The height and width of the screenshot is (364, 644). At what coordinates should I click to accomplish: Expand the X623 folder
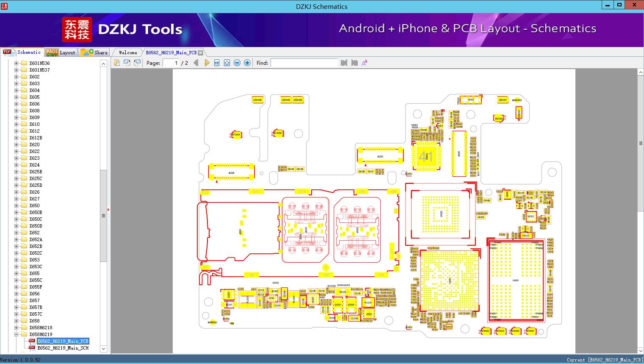[x=16, y=158]
